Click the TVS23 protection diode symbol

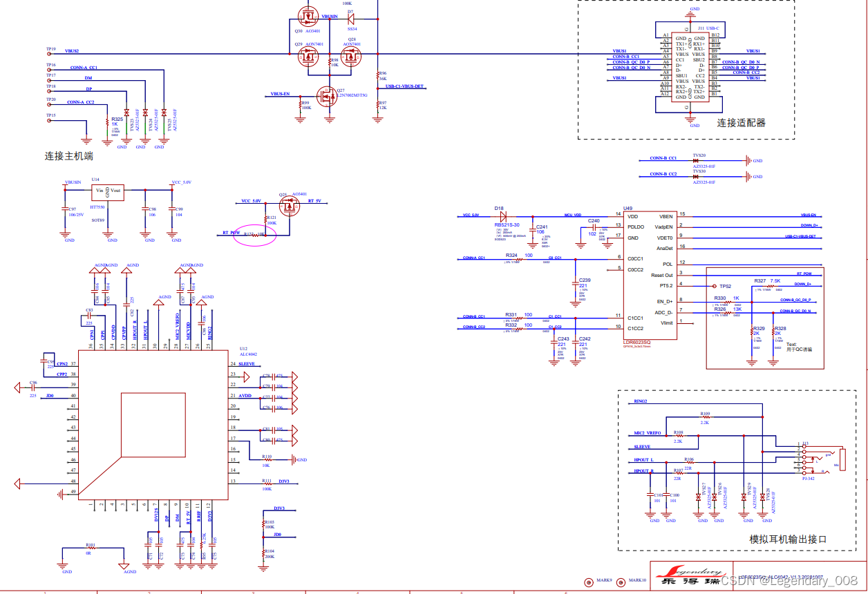pos(126,113)
